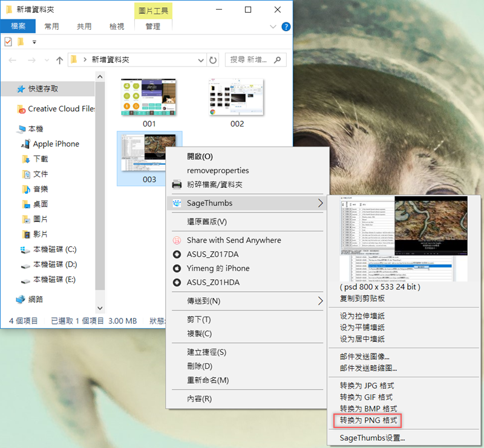Click the navigation pane vertical scrollbar
This screenshot has height=448, width=484.
[100, 182]
